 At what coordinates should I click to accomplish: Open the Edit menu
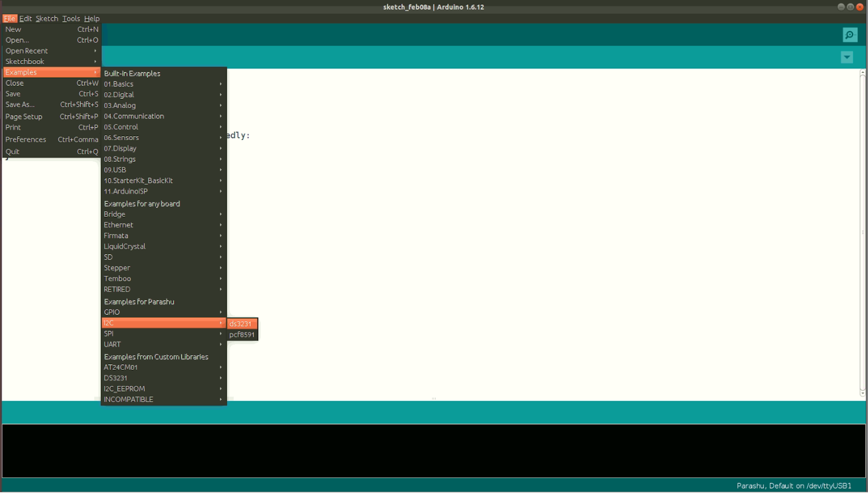[25, 18]
